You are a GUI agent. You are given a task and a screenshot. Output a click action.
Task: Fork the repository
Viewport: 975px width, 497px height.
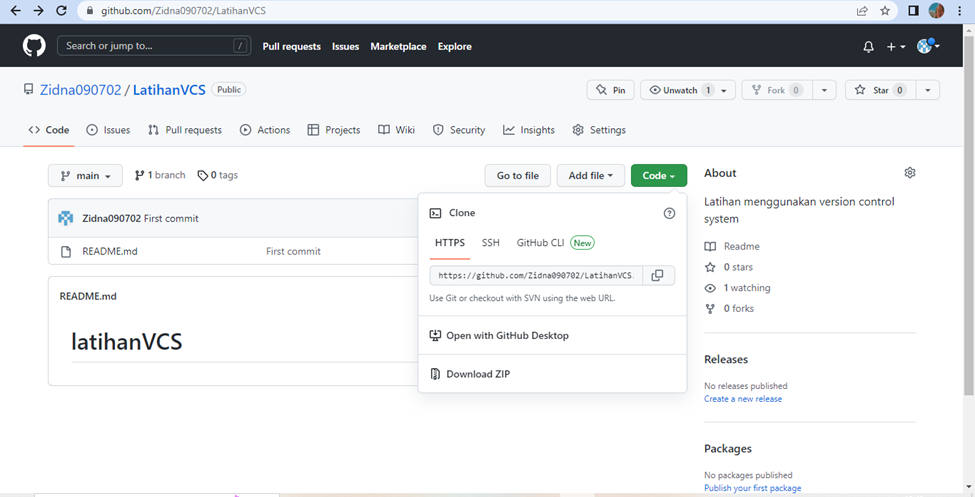[777, 90]
